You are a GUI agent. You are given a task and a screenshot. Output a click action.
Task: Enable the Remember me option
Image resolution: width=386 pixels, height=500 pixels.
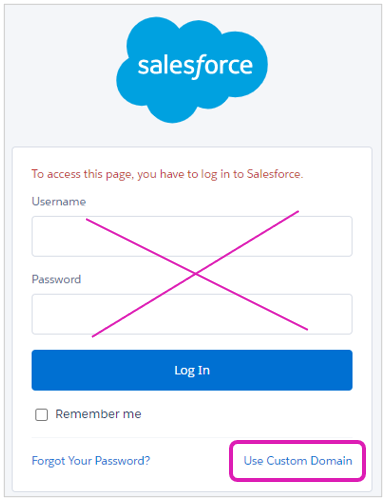coord(41,415)
